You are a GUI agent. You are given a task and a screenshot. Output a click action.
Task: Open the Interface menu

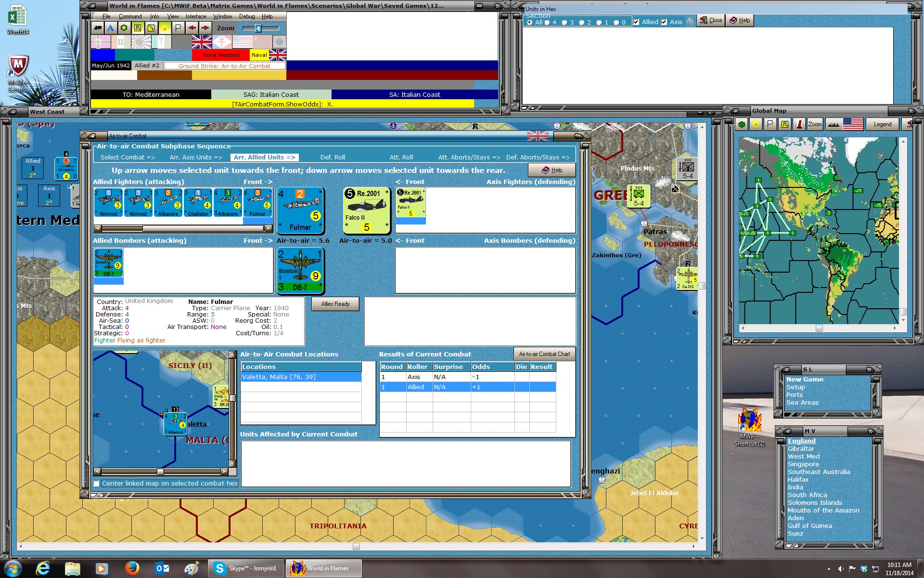tap(196, 16)
